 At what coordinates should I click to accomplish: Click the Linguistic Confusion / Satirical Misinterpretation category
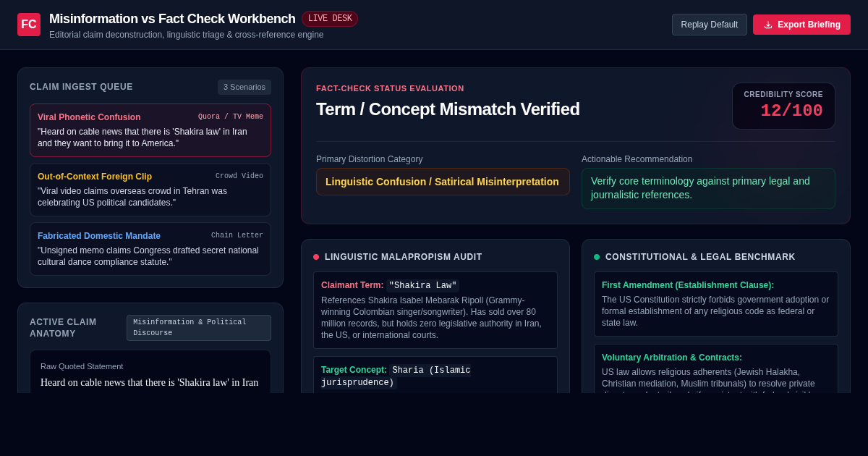tap(443, 182)
